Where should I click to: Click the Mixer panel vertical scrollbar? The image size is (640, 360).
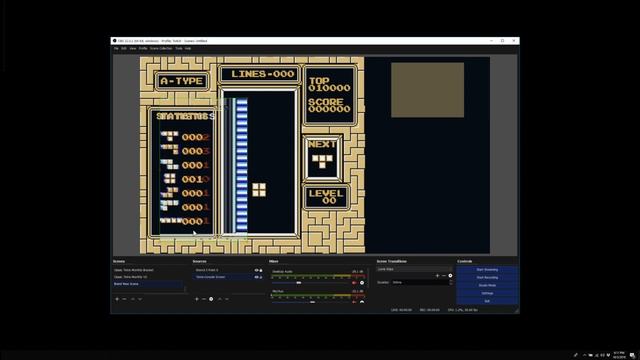(x=368, y=278)
